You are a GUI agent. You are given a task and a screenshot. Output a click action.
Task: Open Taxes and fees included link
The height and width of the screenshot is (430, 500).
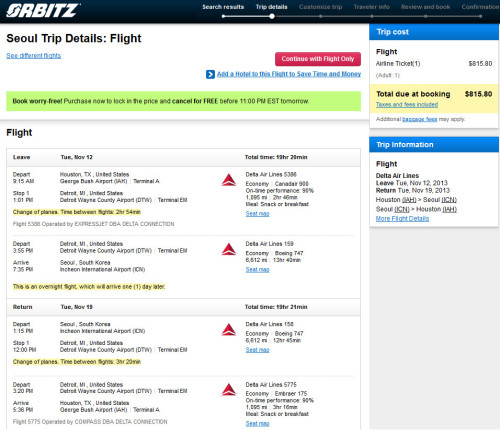(407, 105)
